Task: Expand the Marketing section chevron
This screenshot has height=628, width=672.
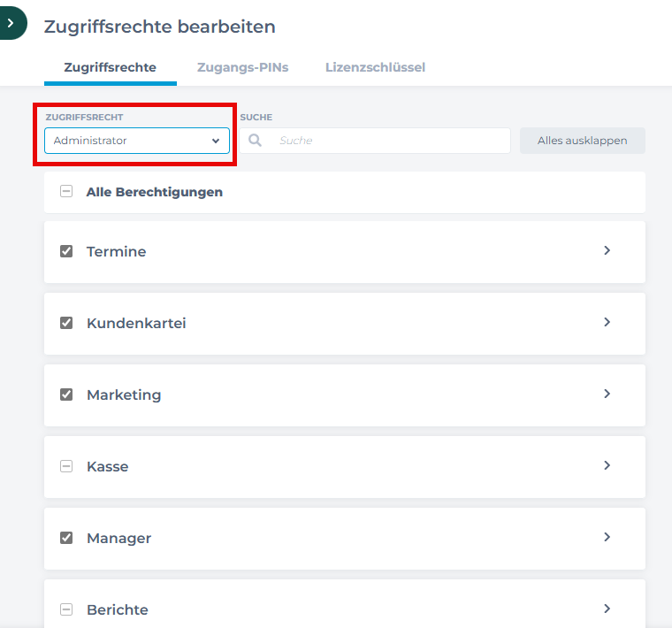Action: pyautogui.click(x=607, y=394)
